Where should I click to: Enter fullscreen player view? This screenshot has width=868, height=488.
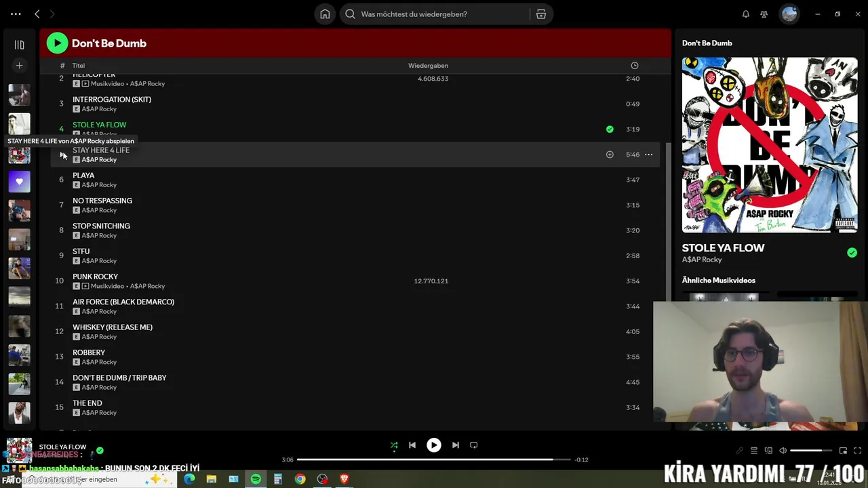(857, 451)
